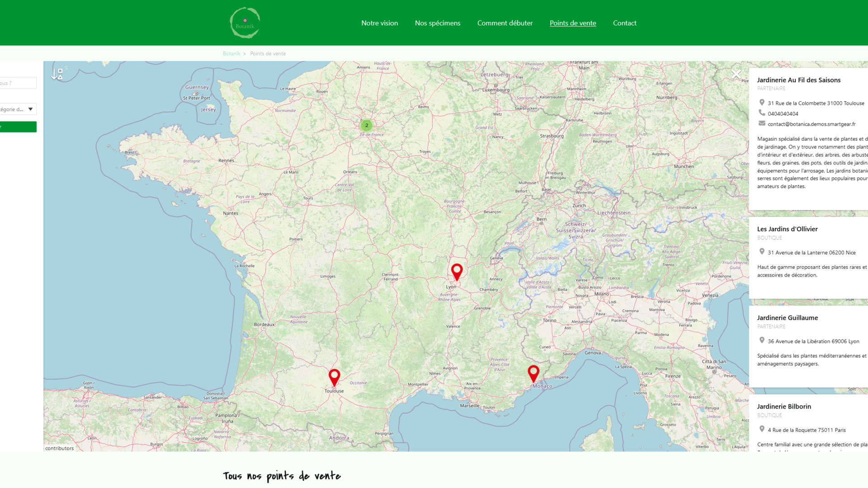868x488 pixels.
Task: Click the red map pin near Monaco
Action: [x=533, y=374]
